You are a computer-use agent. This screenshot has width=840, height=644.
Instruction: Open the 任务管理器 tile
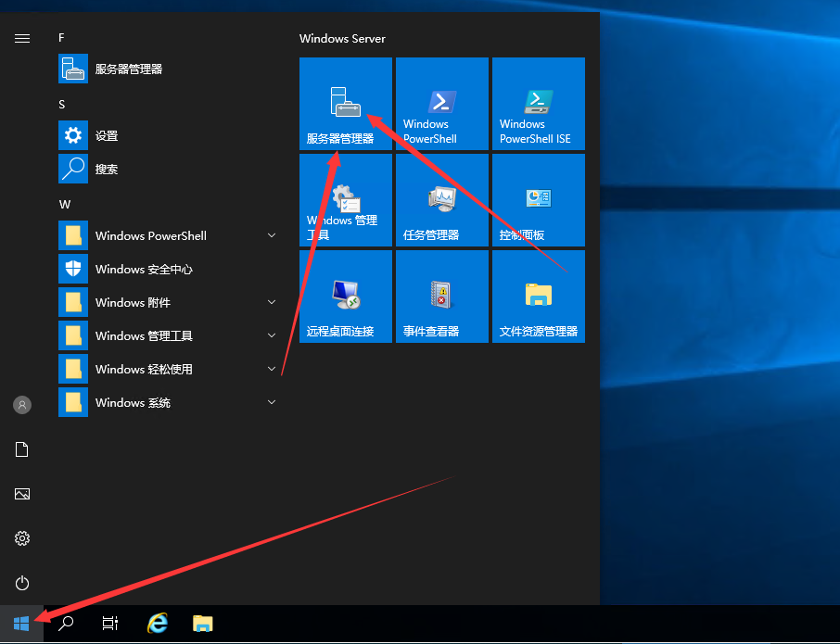pyautogui.click(x=441, y=199)
